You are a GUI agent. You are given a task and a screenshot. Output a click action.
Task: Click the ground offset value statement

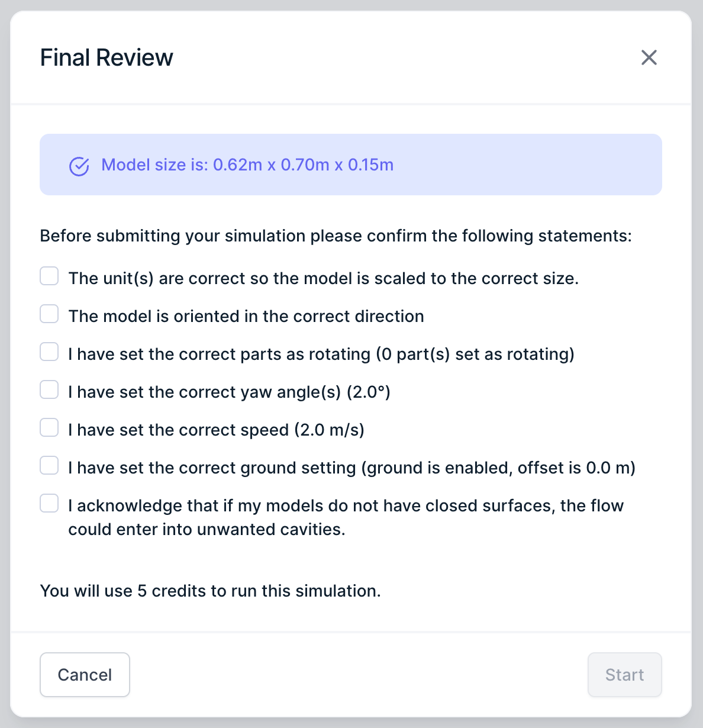[x=352, y=468]
